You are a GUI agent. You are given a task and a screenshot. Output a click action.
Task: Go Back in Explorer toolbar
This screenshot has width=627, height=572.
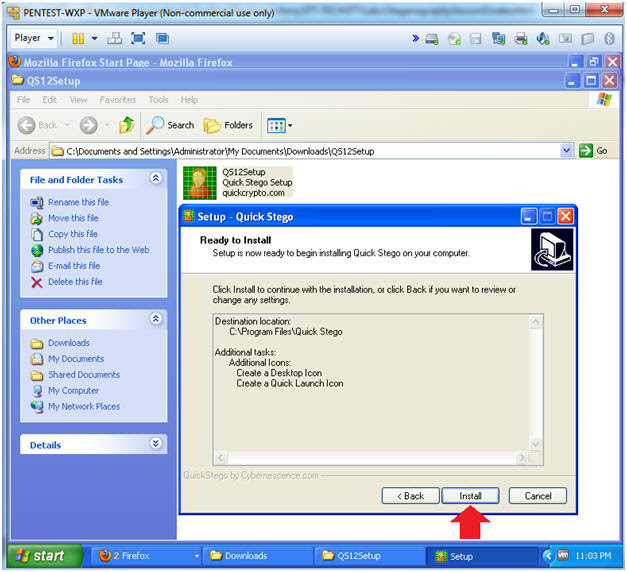tap(38, 125)
